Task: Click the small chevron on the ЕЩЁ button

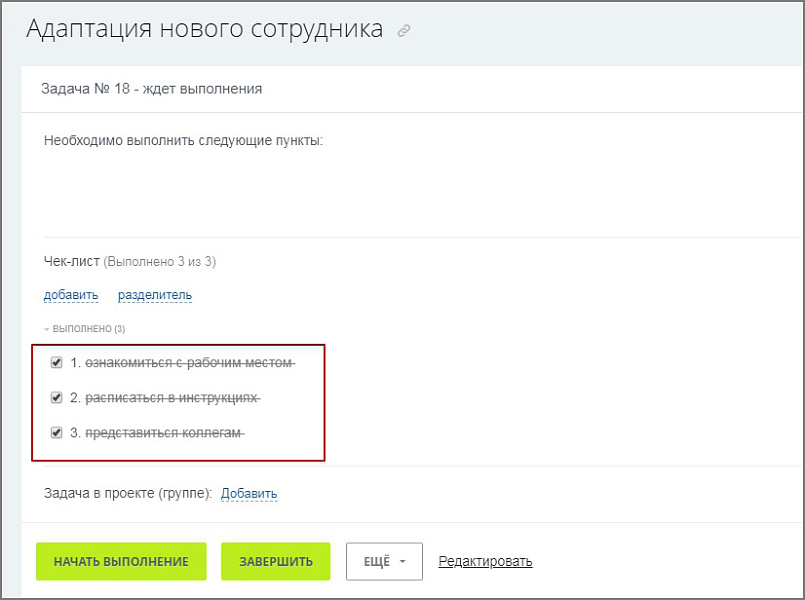Action: [404, 561]
